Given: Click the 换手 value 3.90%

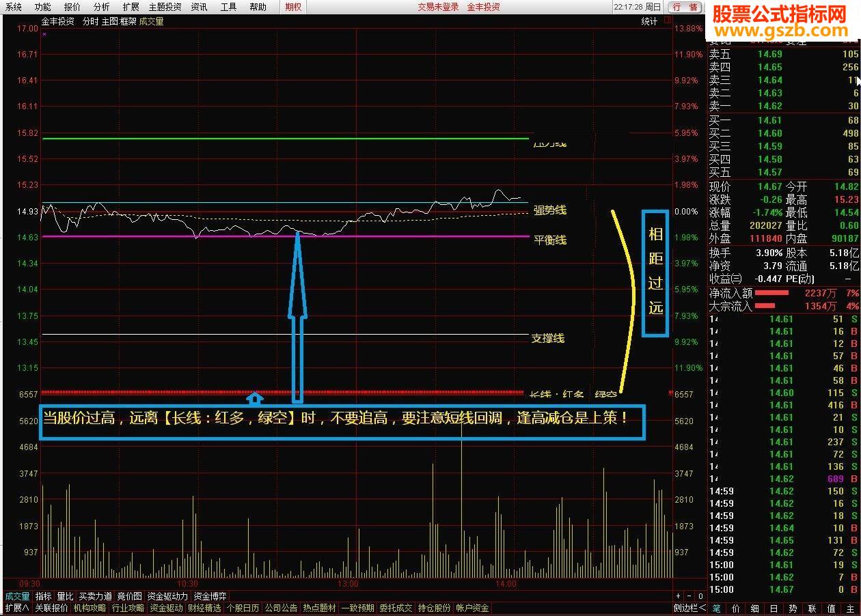Looking at the screenshot, I should [x=769, y=253].
